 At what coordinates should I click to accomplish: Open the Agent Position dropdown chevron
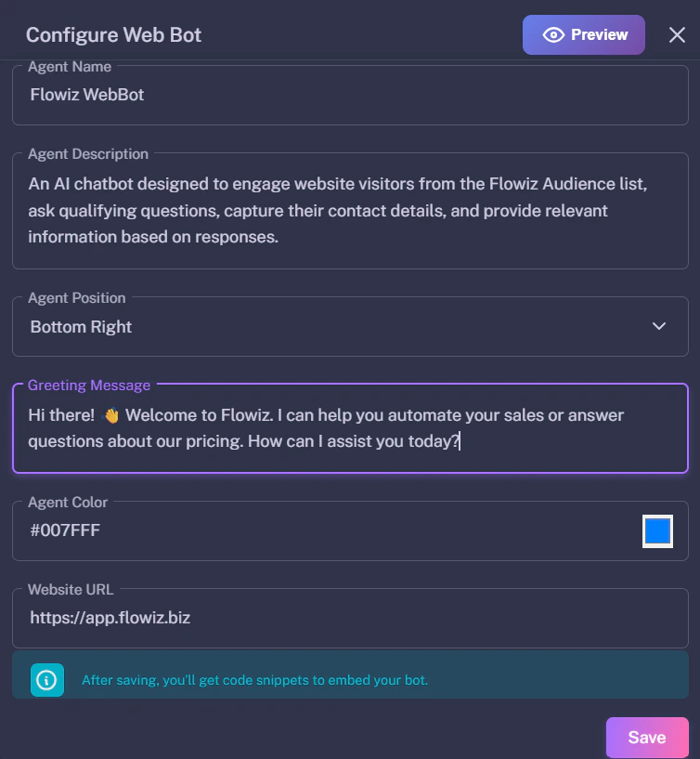click(659, 326)
